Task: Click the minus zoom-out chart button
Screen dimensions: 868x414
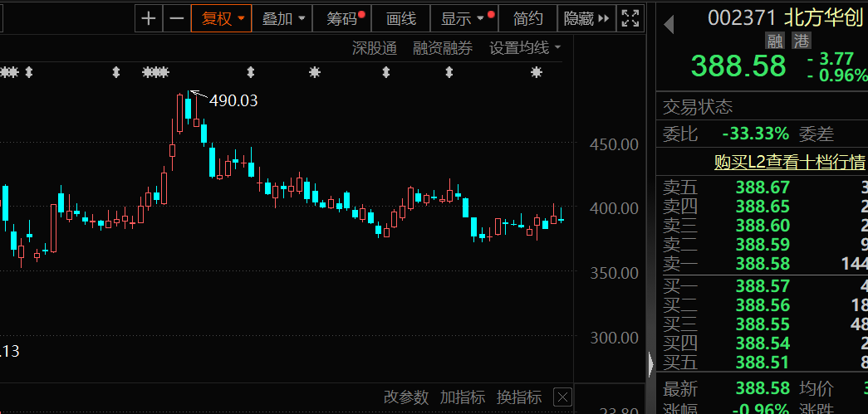Action: click(x=176, y=18)
